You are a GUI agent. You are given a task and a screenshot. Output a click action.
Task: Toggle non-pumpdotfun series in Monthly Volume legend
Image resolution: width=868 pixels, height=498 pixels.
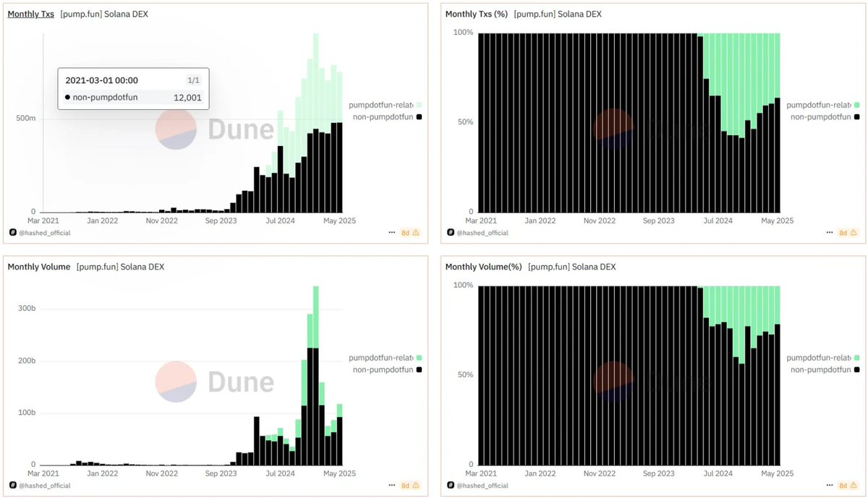point(387,369)
